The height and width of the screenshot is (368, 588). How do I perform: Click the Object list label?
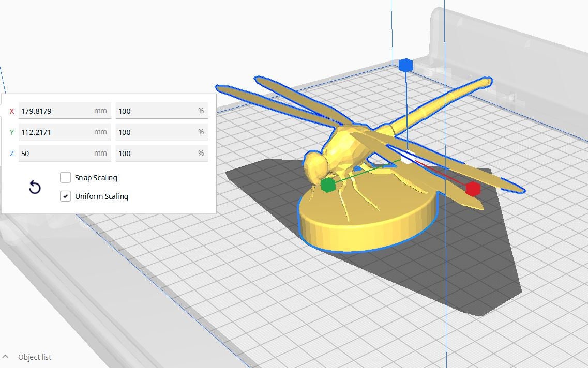pos(34,357)
